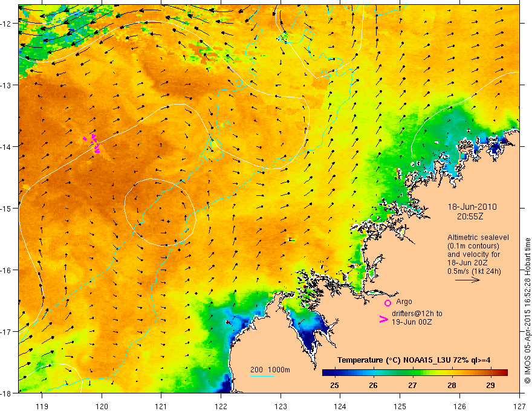Click the longitude axis label 120
532x411 pixels.
click(102, 406)
